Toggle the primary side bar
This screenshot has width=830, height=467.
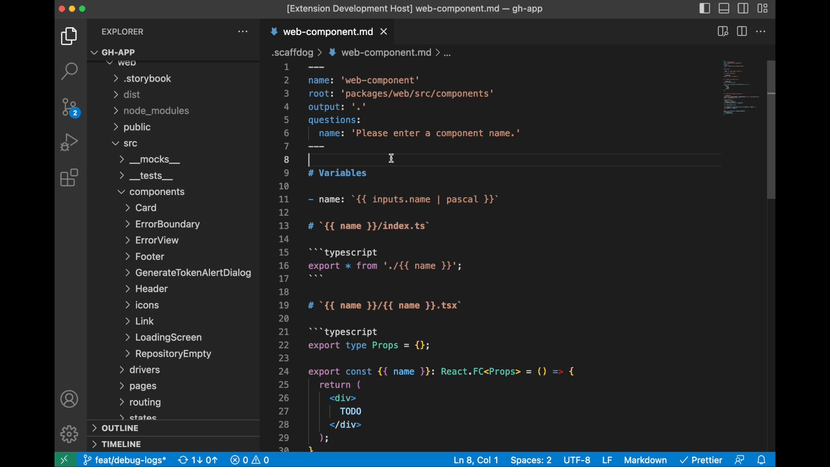[705, 8]
